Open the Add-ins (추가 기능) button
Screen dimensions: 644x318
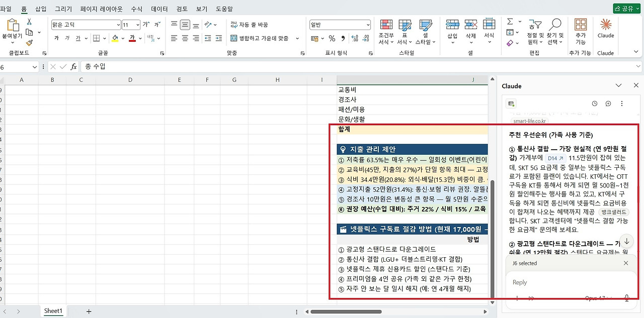(x=581, y=32)
